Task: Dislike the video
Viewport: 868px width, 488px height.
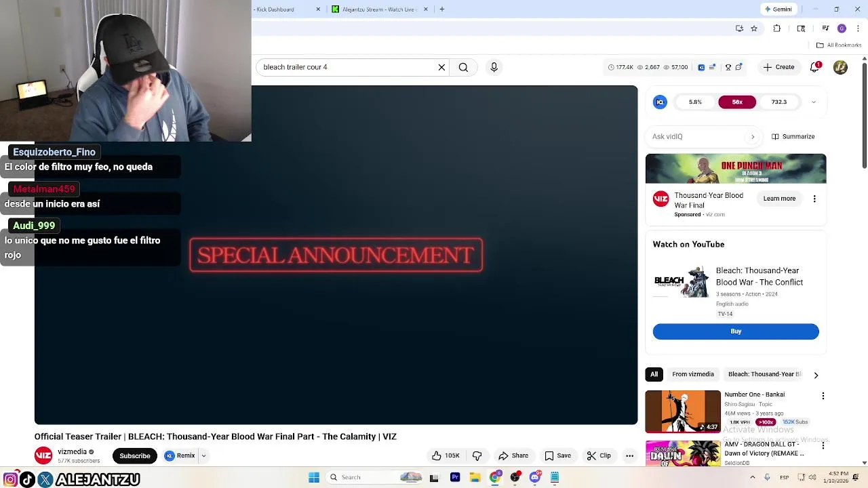Action: click(477, 455)
